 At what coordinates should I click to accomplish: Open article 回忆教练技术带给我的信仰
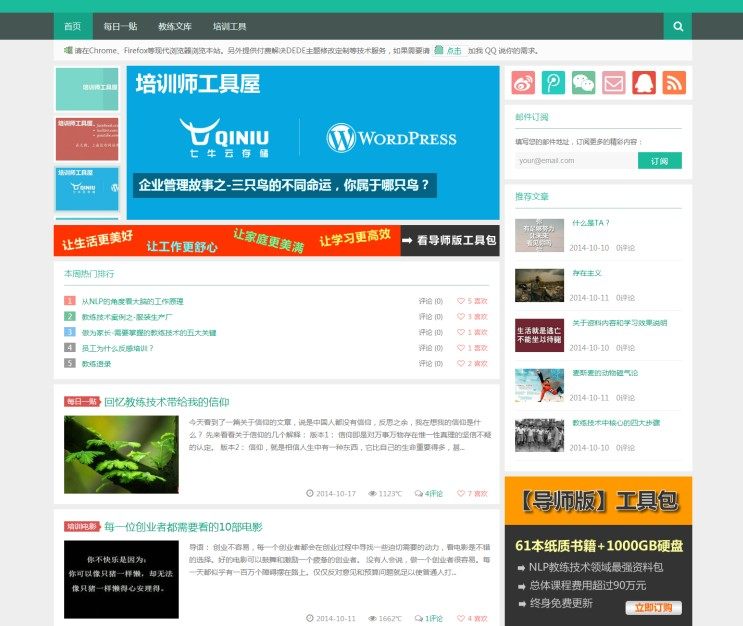tap(166, 401)
